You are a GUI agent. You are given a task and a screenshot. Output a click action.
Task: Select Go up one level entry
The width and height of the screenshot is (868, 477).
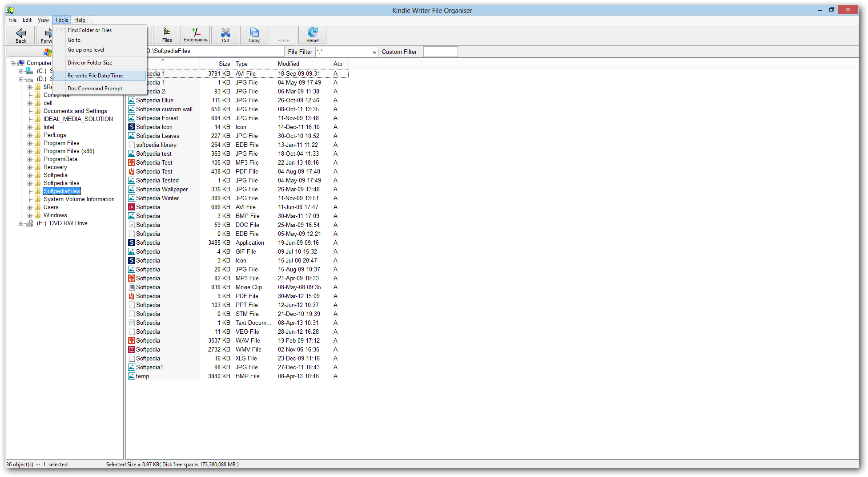[100, 50]
